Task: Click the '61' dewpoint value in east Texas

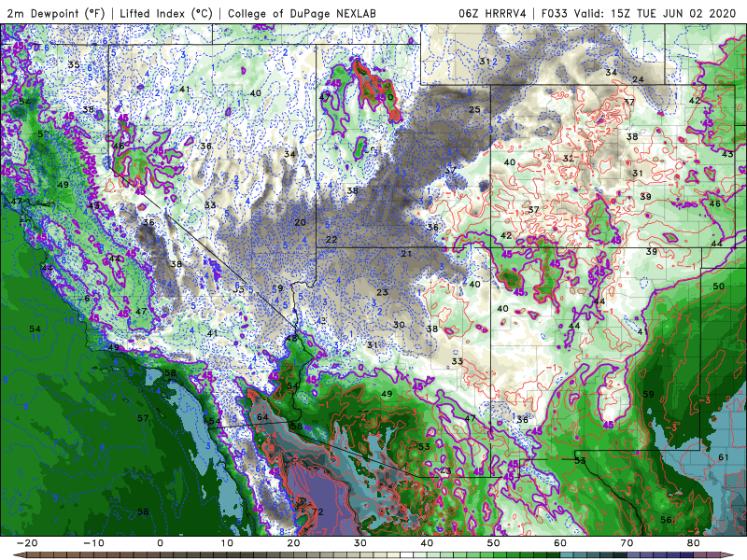Action: point(724,457)
